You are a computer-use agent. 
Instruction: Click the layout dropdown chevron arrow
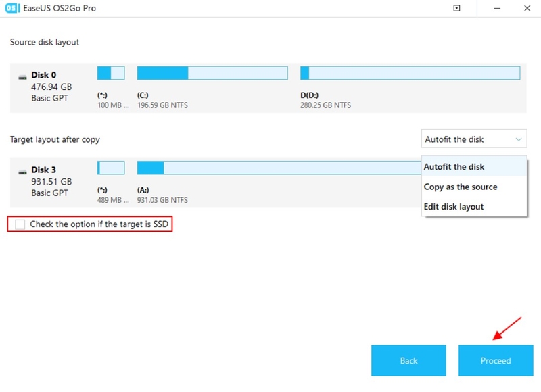pos(518,139)
